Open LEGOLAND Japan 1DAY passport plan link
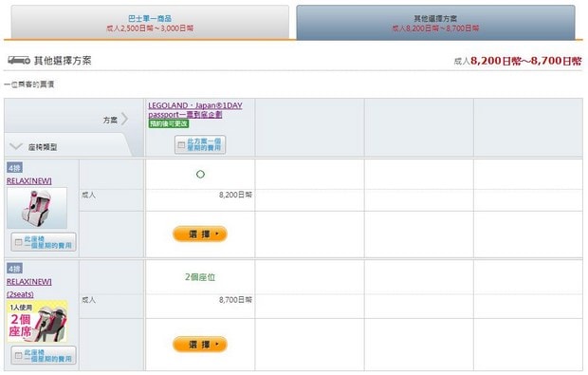The width and height of the screenshot is (588, 375). click(195, 109)
